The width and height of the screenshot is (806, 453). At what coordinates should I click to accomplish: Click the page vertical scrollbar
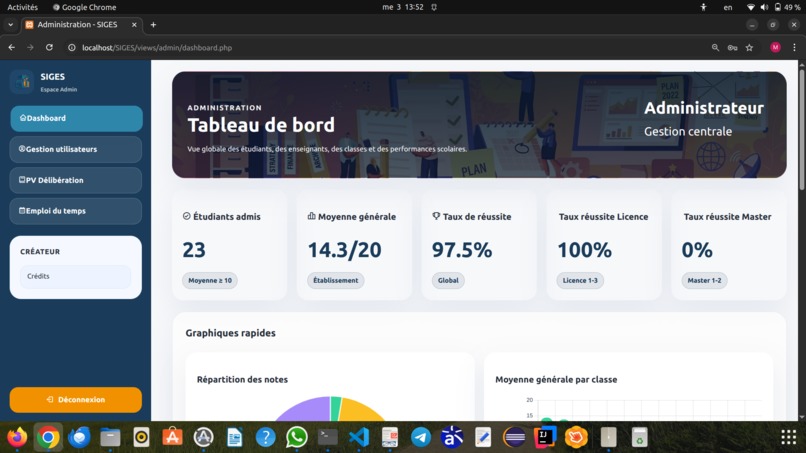[x=801, y=129]
